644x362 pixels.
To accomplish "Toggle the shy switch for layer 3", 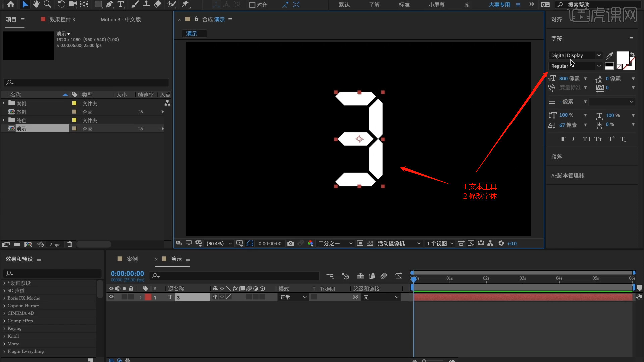I will coord(215,297).
